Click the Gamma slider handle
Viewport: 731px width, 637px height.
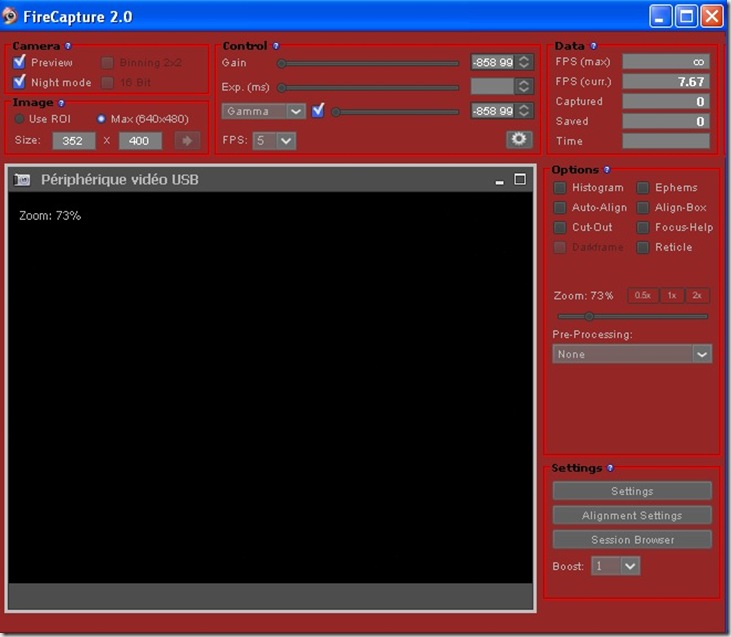coord(336,112)
